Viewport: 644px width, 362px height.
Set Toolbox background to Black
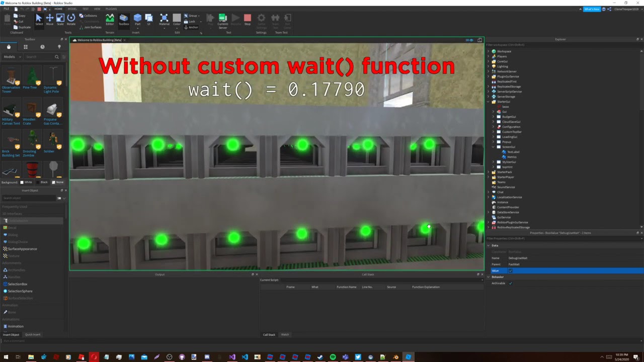point(42,182)
